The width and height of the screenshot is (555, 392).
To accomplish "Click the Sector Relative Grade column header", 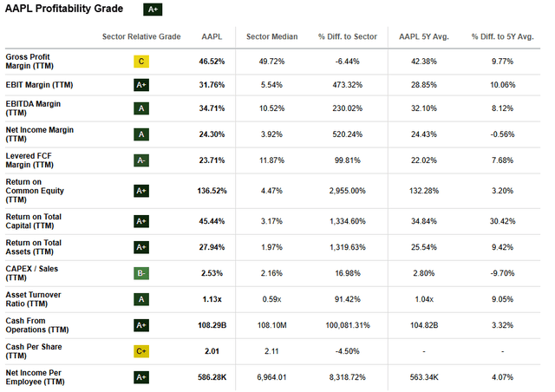I will click(141, 36).
